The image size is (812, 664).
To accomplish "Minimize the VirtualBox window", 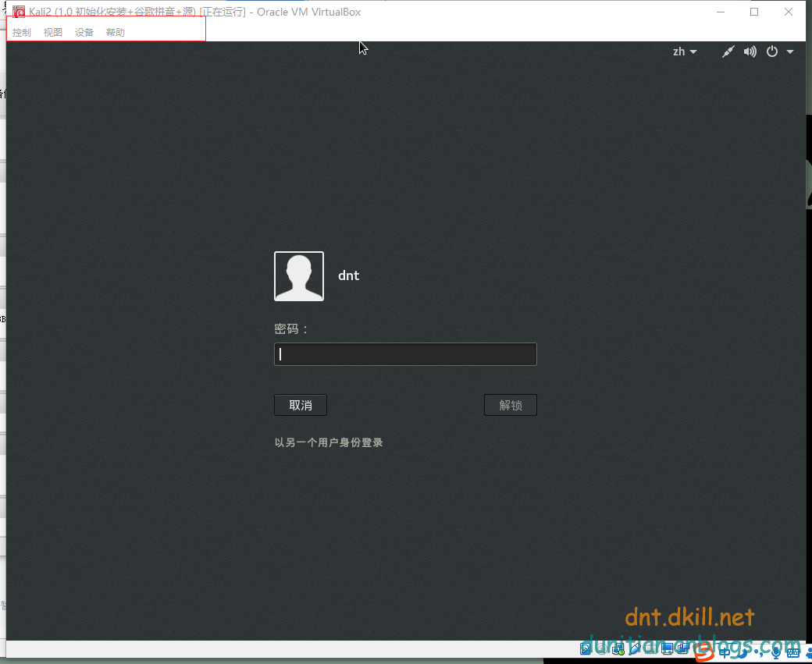I will [x=721, y=12].
